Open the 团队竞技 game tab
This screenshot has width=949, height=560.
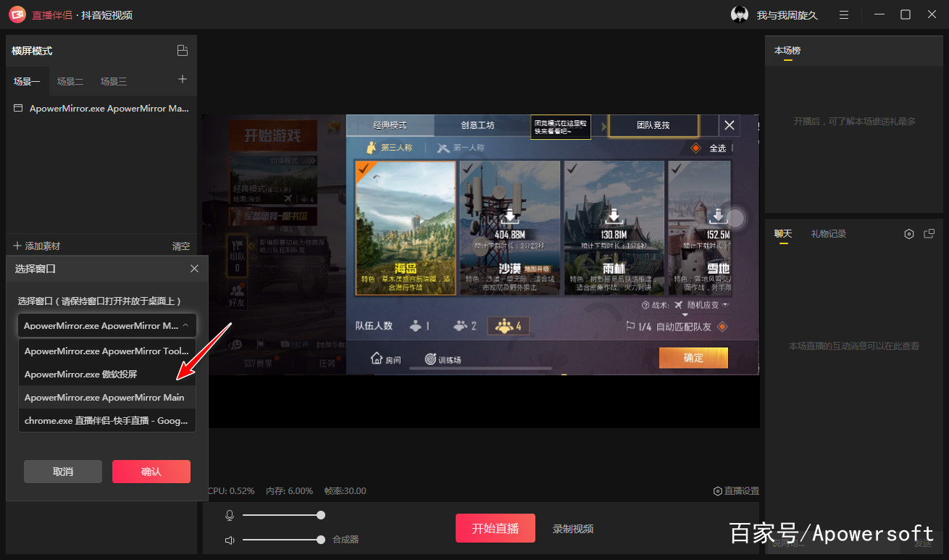point(653,125)
